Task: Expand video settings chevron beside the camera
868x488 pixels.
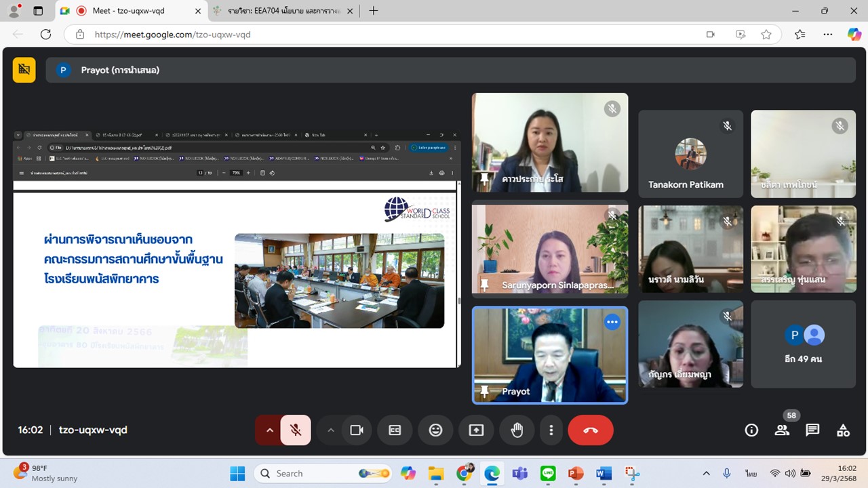Action: pos(331,430)
